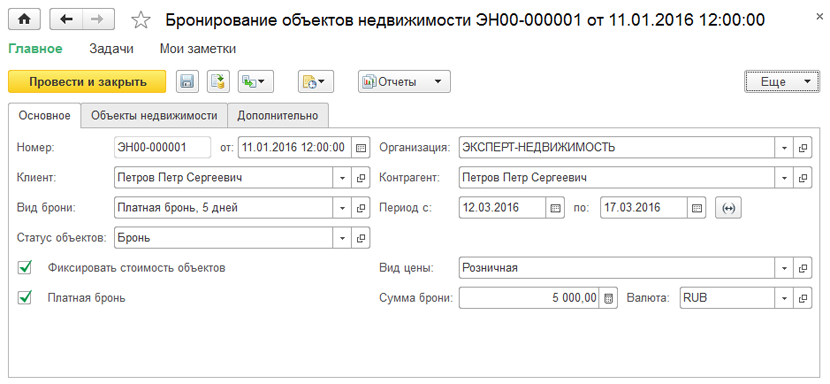Open the Клиент record with its open icon
Screen dimensions: 830x384
point(361,178)
